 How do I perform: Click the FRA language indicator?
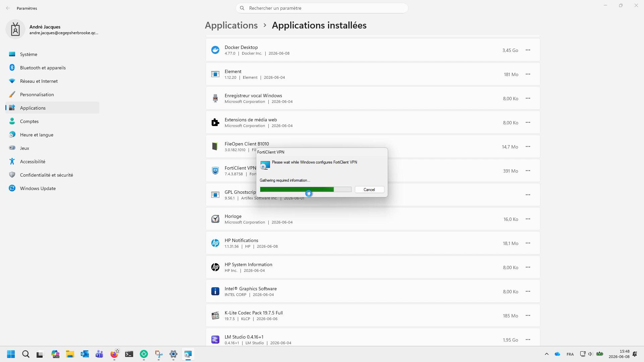pos(570,354)
